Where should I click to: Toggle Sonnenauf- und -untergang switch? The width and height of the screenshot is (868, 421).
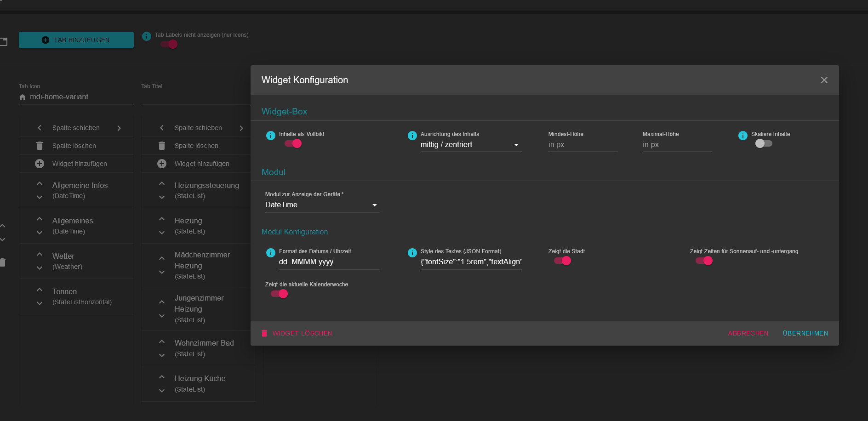(x=704, y=261)
